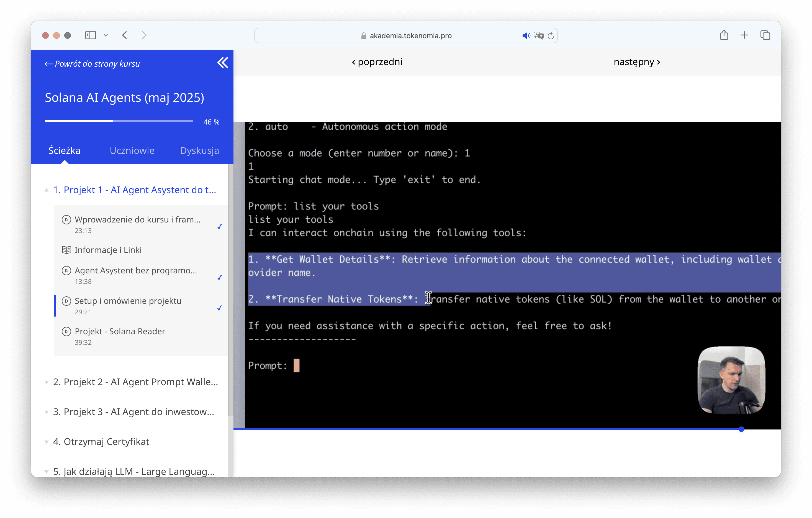Reload the page with the refresh icon
The height and width of the screenshot is (518, 812).
(x=551, y=35)
